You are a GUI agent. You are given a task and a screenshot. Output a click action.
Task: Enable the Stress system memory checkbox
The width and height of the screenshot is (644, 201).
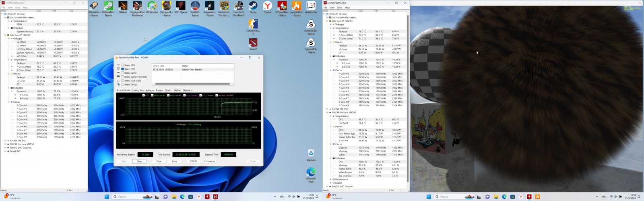click(123, 77)
